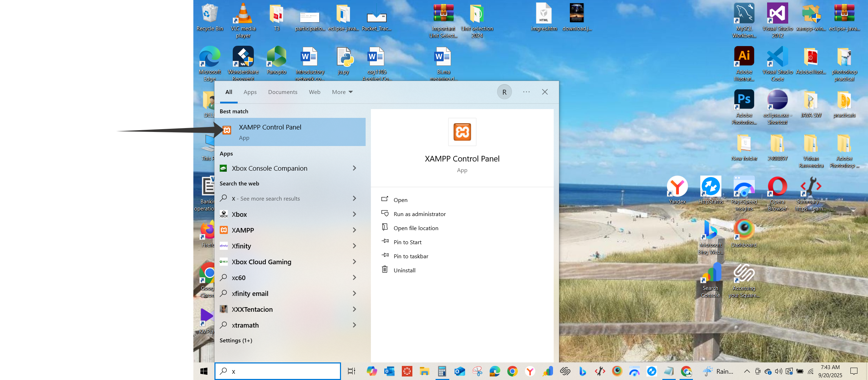The height and width of the screenshot is (380, 868).
Task: Switch to the Apps search tab
Action: click(250, 92)
